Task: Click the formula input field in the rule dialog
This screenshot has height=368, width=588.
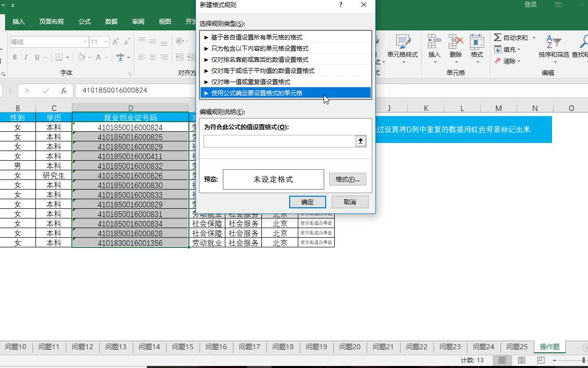Action: pos(282,140)
